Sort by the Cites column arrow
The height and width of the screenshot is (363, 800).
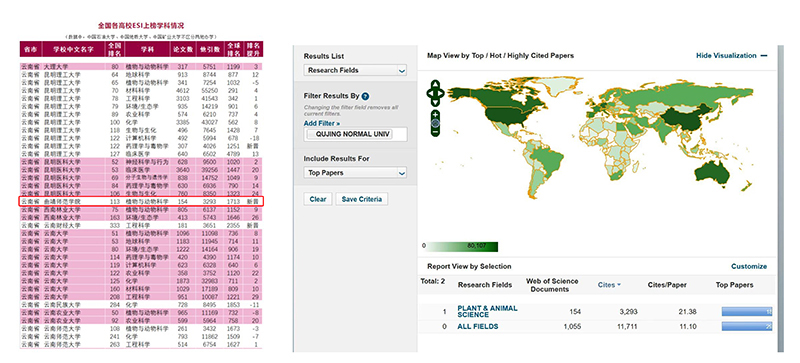(619, 285)
